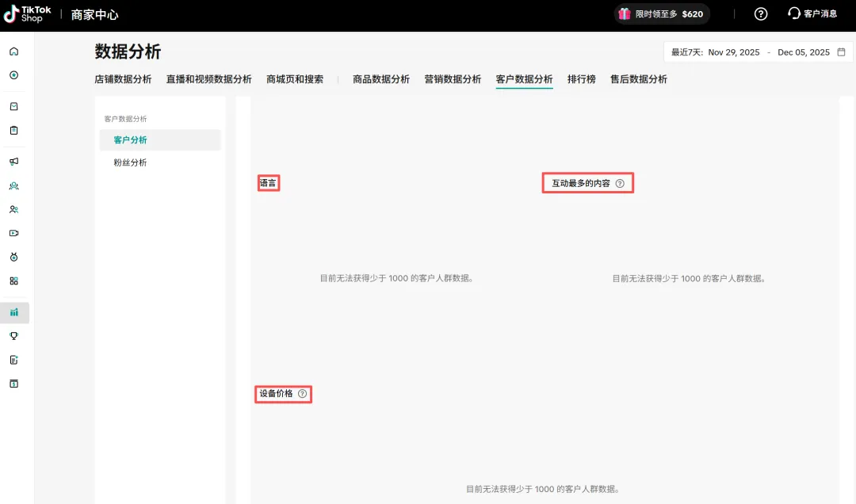Open the calendar icon in date range picker
Viewport: 856px width, 504px height.
pyautogui.click(x=841, y=52)
